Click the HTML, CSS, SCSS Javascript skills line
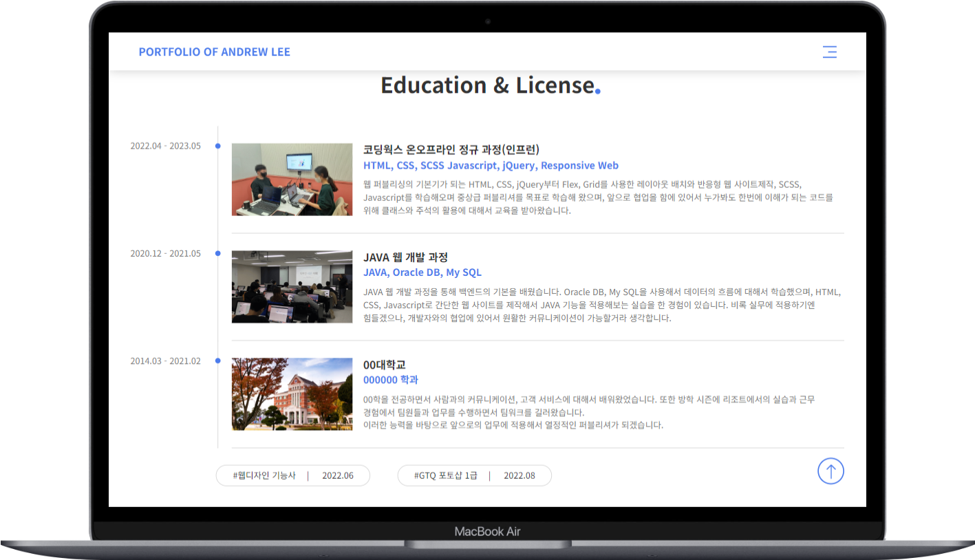The height and width of the screenshot is (560, 975). click(x=491, y=166)
